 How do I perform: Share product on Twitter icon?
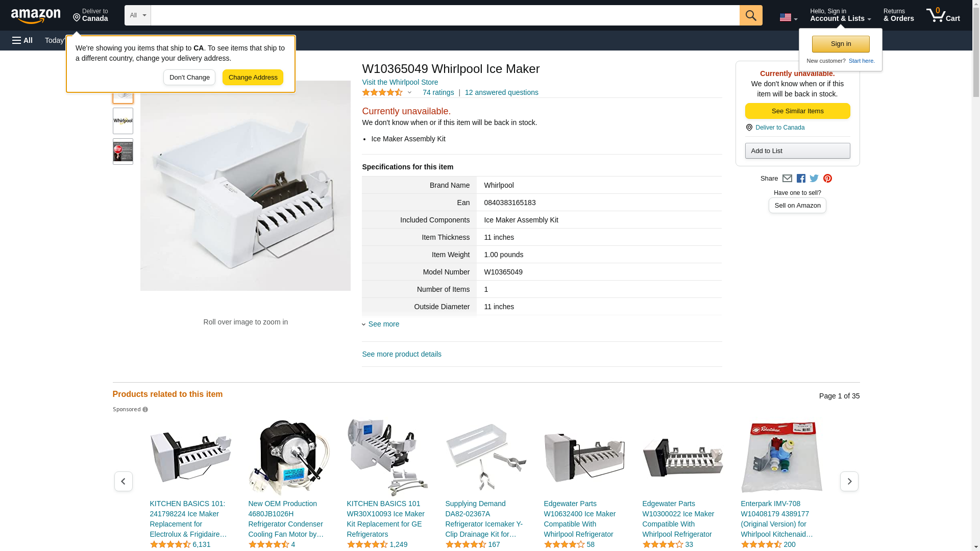pos(814,179)
